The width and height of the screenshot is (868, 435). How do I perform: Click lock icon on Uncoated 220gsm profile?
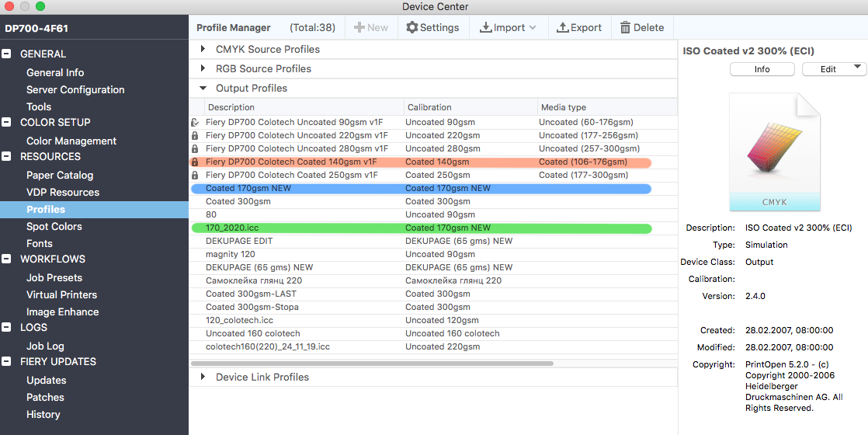195,135
